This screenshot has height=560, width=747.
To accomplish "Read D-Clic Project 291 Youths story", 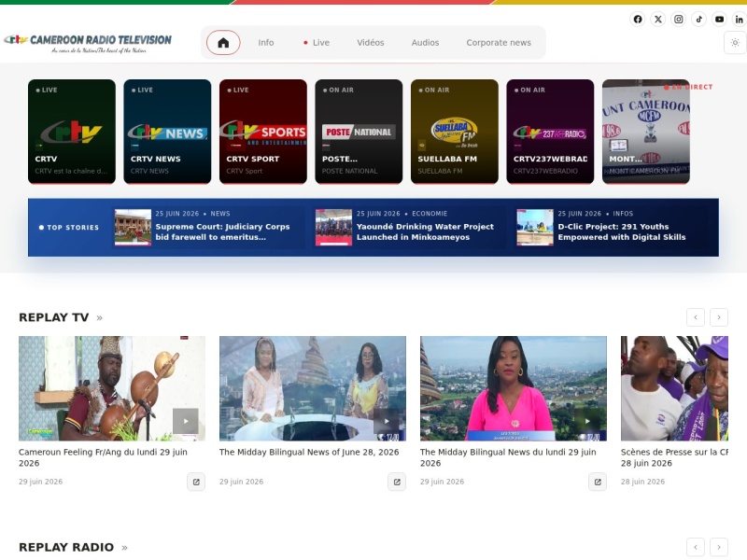I will 622,231.
